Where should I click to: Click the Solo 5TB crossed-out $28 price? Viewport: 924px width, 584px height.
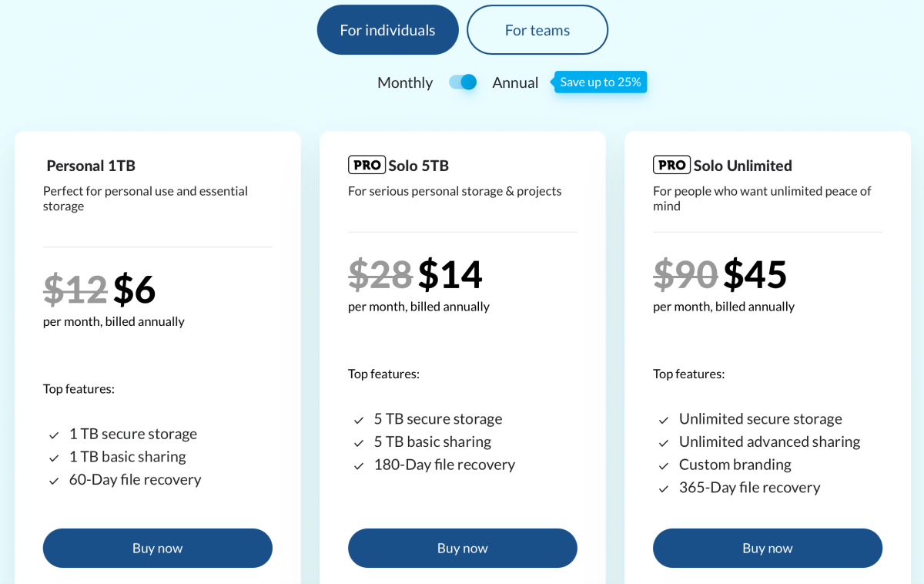pos(380,274)
